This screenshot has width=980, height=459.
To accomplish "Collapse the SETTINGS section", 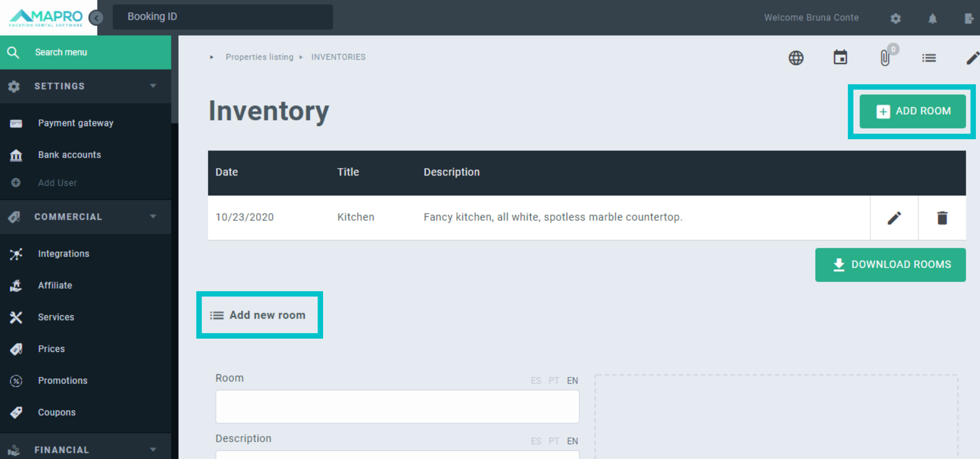I will (x=153, y=86).
